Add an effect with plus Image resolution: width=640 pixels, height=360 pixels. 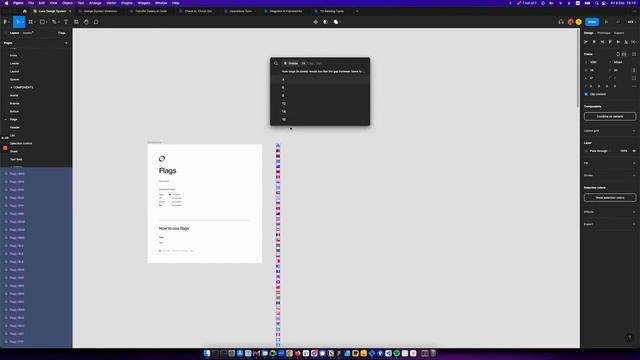tap(634, 212)
